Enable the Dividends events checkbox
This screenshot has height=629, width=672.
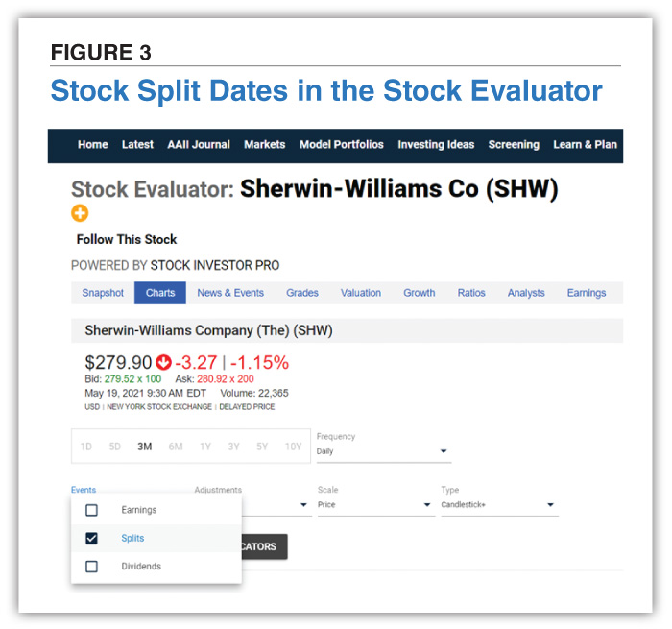tap(92, 567)
